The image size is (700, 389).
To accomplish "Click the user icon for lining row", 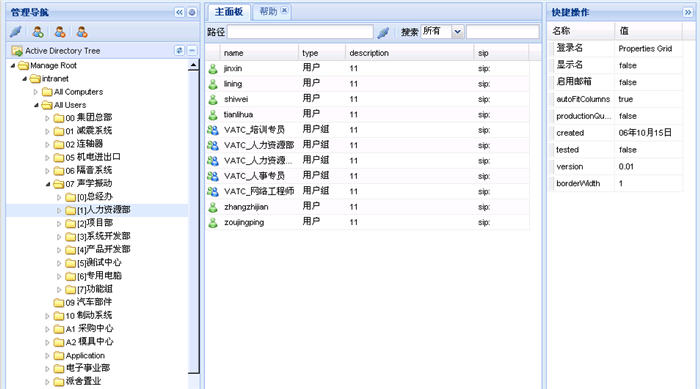I will pyautogui.click(x=213, y=84).
